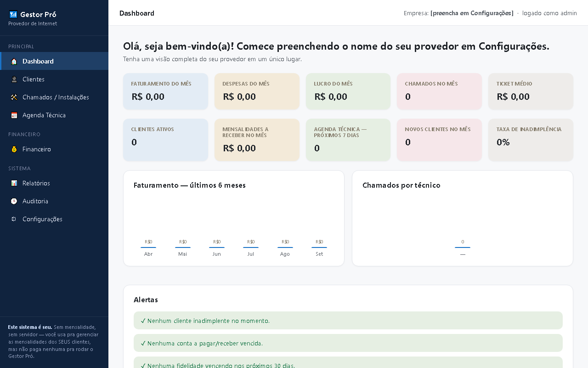The width and height of the screenshot is (588, 368).
Task: Click the 'logado como admin' text
Action: point(549,13)
